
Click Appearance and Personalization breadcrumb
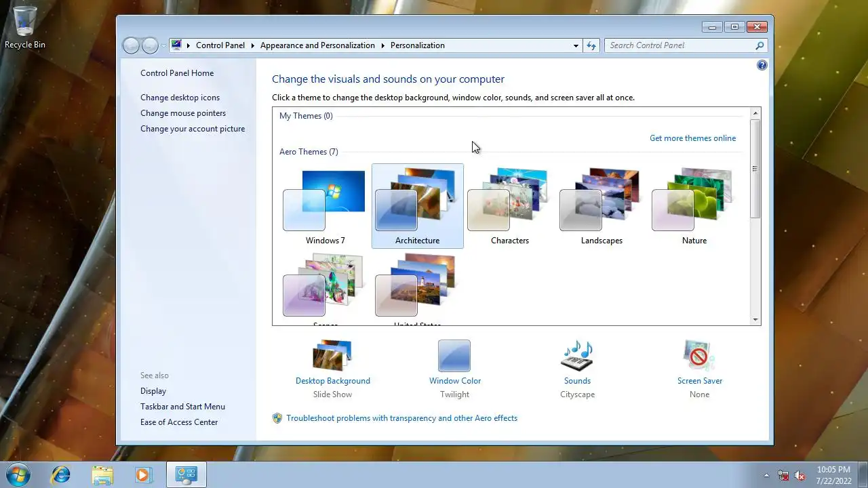[317, 45]
